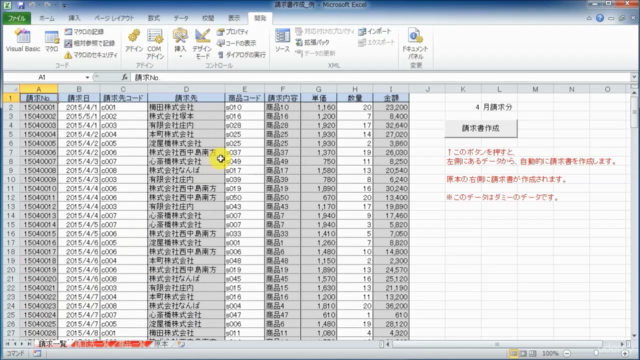Viewport: 640px width, 360px height.
Task: Switch to the Formulas (数式) tab
Action: (x=153, y=18)
